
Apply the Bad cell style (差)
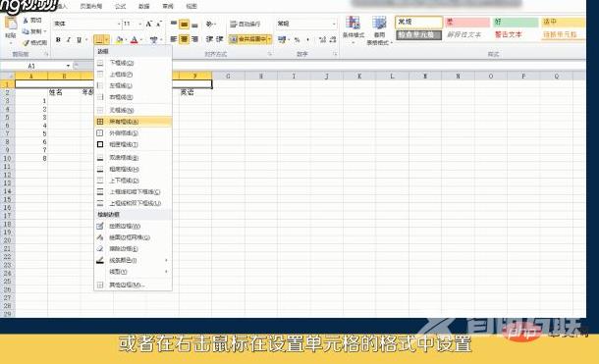coord(467,23)
